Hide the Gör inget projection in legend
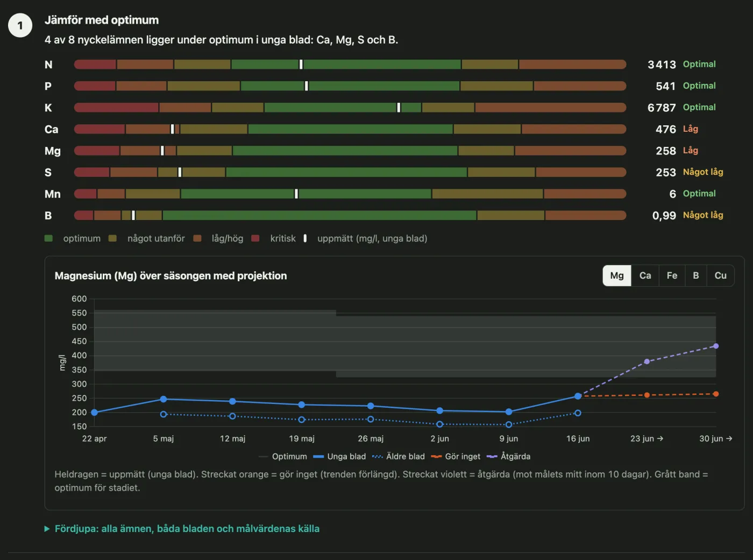753x560 pixels. pos(456,456)
